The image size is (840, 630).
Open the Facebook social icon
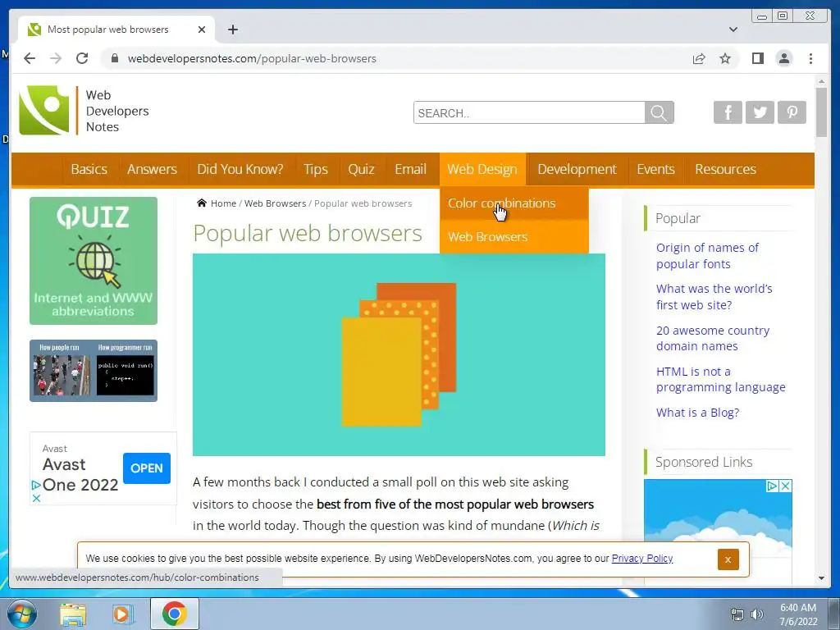[x=728, y=112]
